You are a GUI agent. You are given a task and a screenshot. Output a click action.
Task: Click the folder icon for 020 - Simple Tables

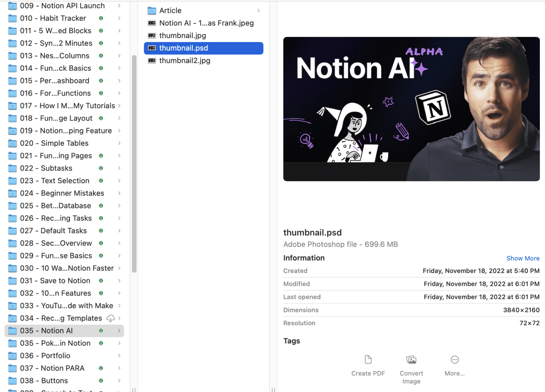[x=12, y=143]
